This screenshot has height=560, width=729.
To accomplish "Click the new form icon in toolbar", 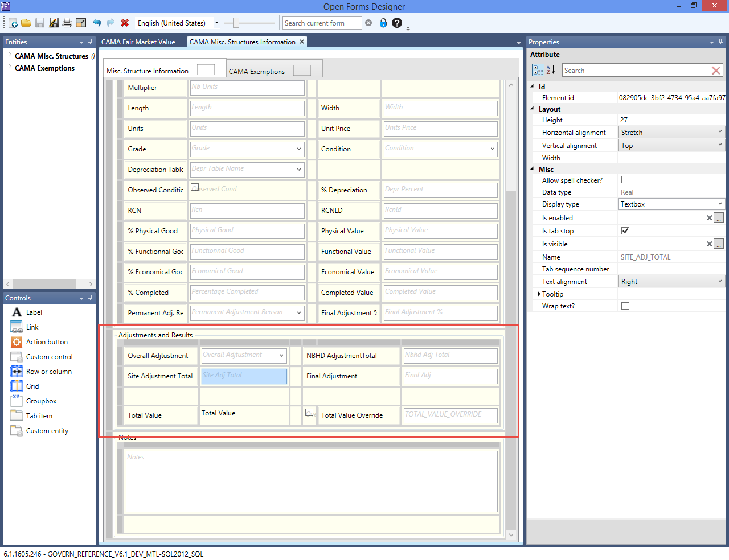I will [x=13, y=23].
